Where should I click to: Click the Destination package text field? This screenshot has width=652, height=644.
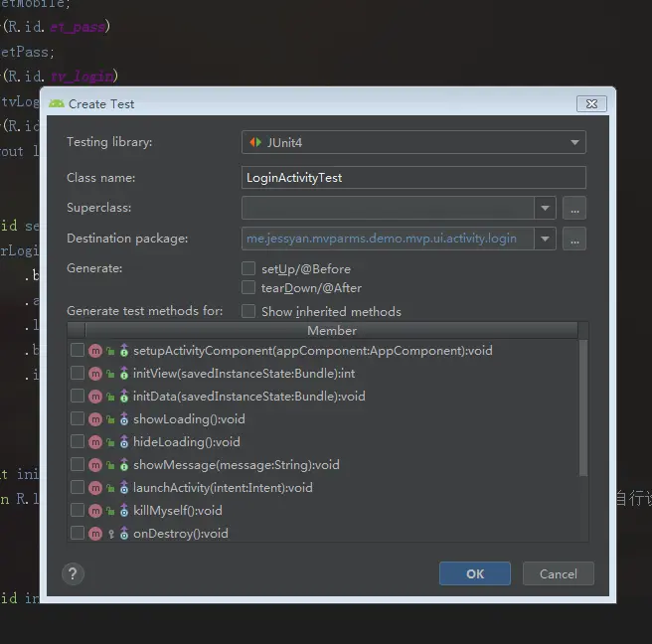pyautogui.click(x=388, y=239)
